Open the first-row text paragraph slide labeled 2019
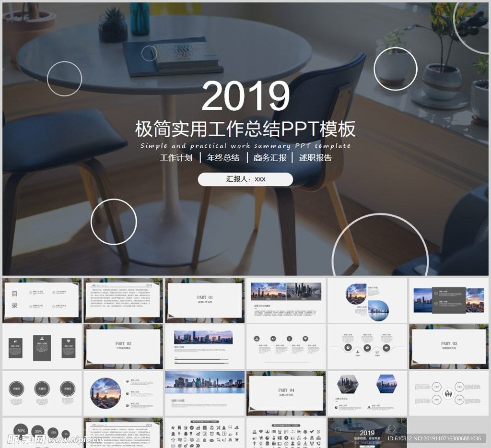This screenshot has width=491, height=448. (x=123, y=300)
